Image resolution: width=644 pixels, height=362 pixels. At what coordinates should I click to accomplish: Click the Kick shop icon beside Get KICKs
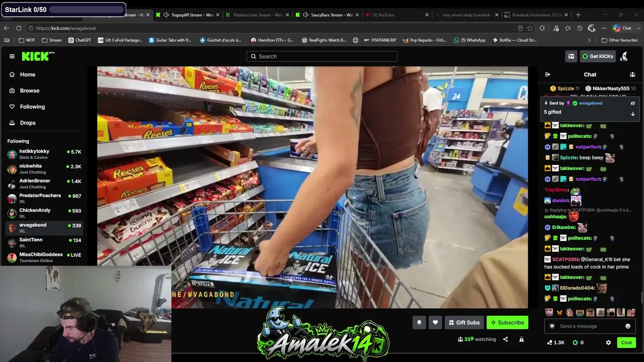tap(571, 56)
